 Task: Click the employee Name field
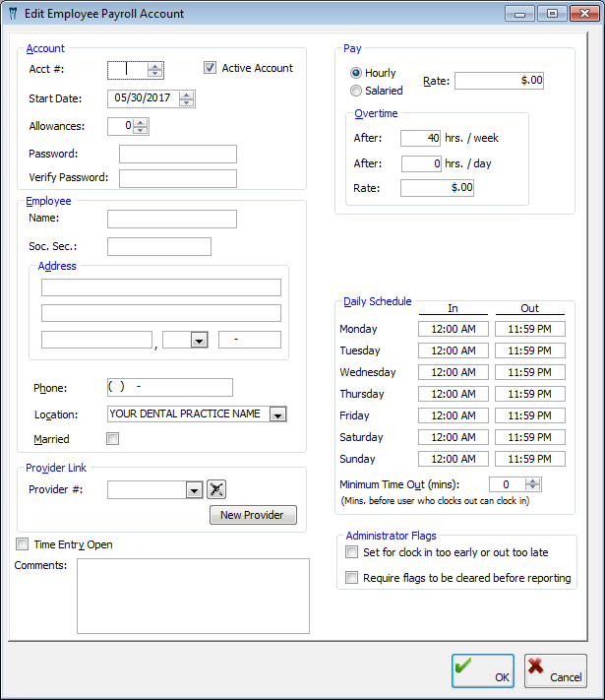(172, 220)
